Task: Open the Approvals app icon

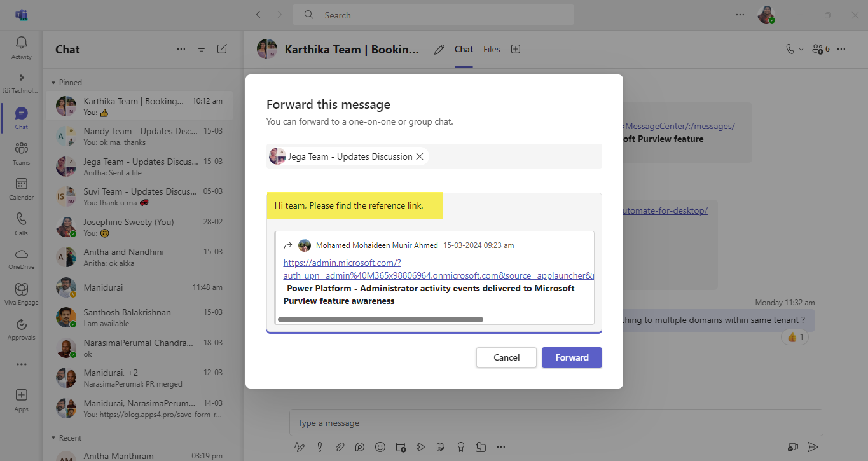Action: pos(21,329)
